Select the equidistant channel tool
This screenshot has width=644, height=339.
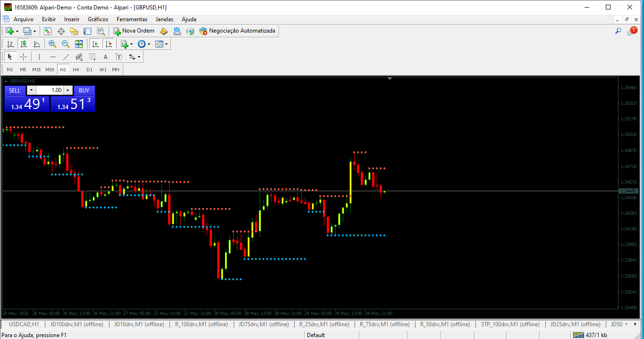coord(79,57)
